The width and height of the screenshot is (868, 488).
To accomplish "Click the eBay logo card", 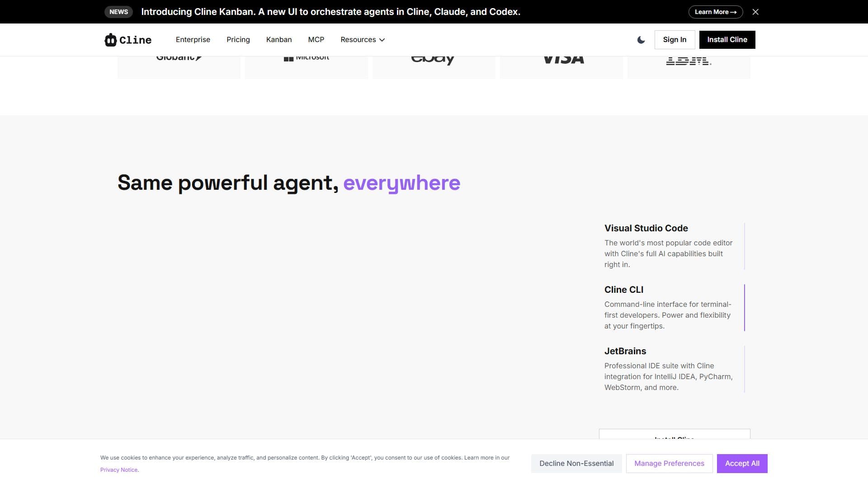I will 434,67.
